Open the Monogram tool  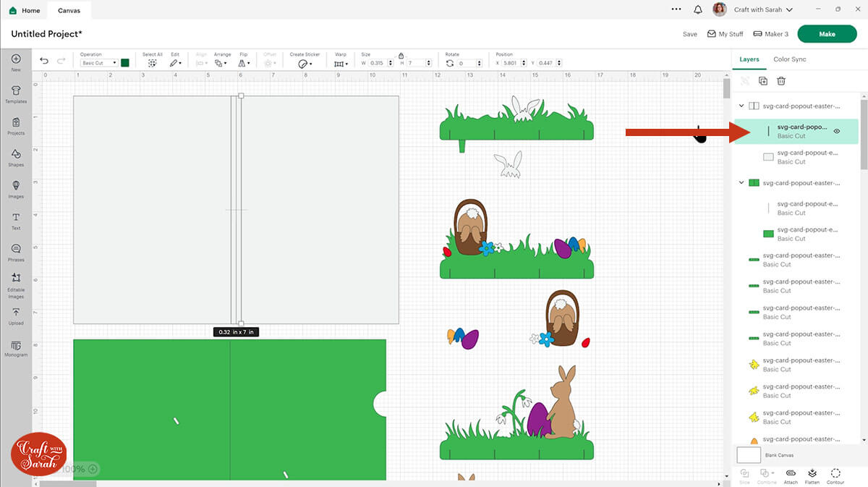16,349
